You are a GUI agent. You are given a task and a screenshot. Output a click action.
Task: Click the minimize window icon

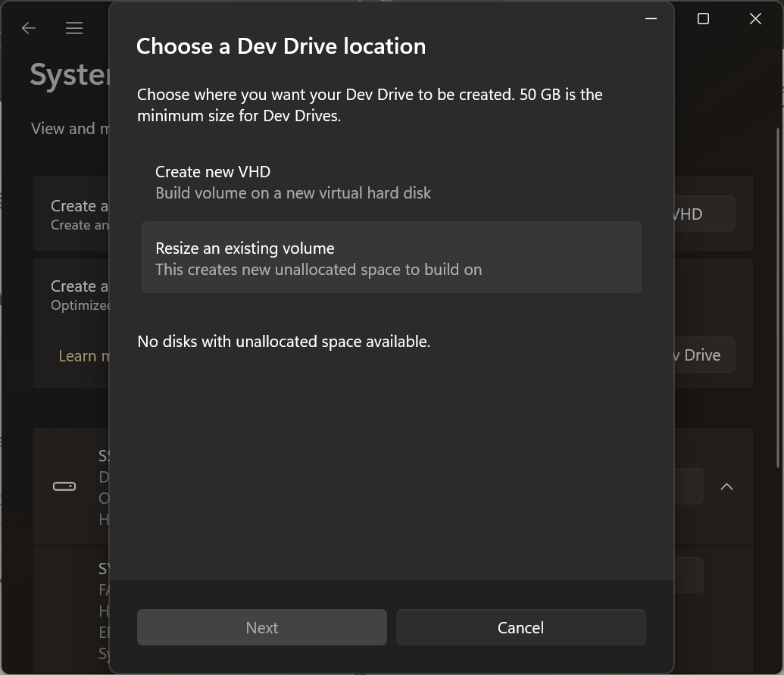[x=650, y=18]
